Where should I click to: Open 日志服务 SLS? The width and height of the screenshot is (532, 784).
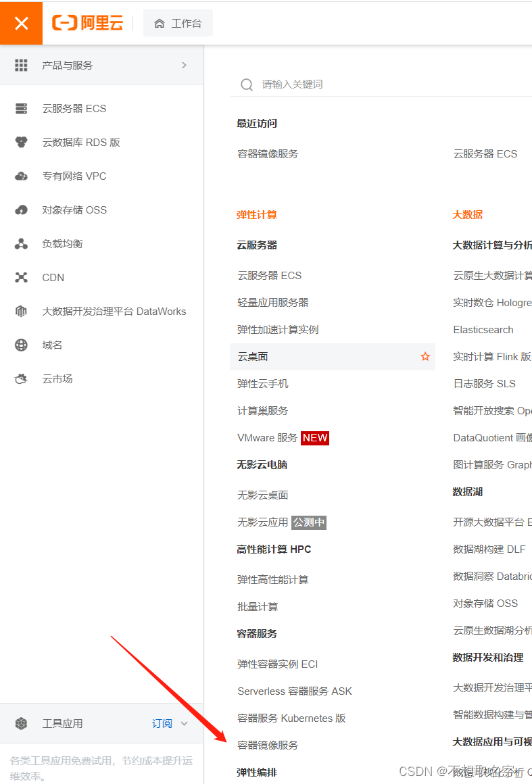(x=484, y=383)
